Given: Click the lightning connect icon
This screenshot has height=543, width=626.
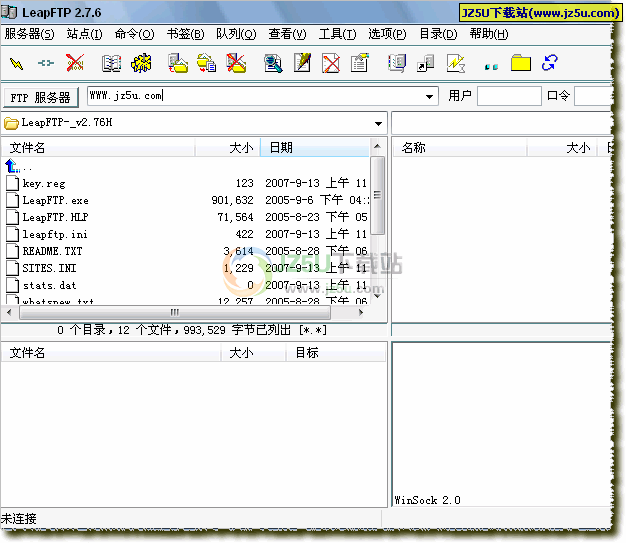Looking at the screenshot, I should point(16,63).
